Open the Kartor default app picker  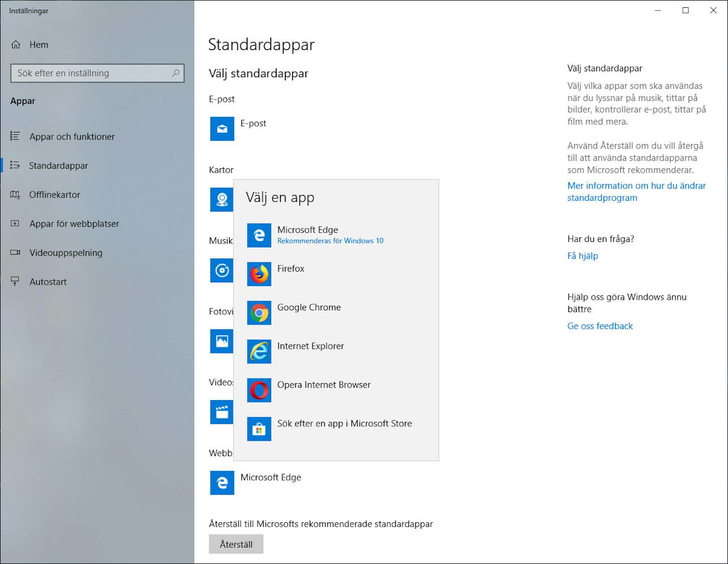coord(222,200)
